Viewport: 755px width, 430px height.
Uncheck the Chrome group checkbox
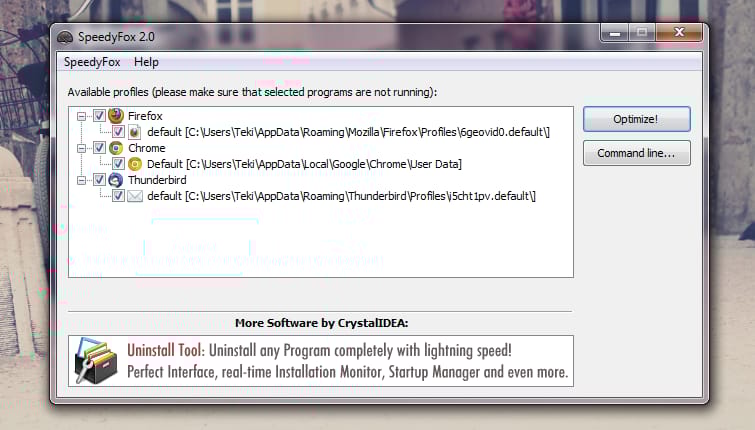99,148
